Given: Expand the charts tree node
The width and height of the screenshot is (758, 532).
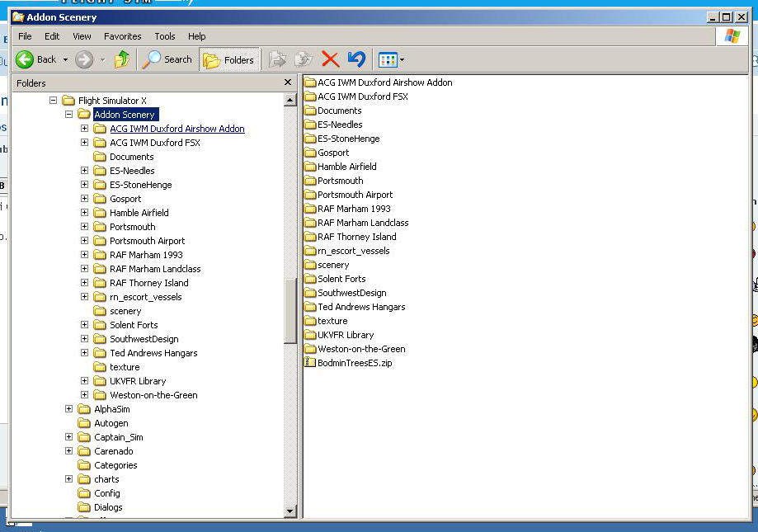Looking at the screenshot, I should pos(68,479).
